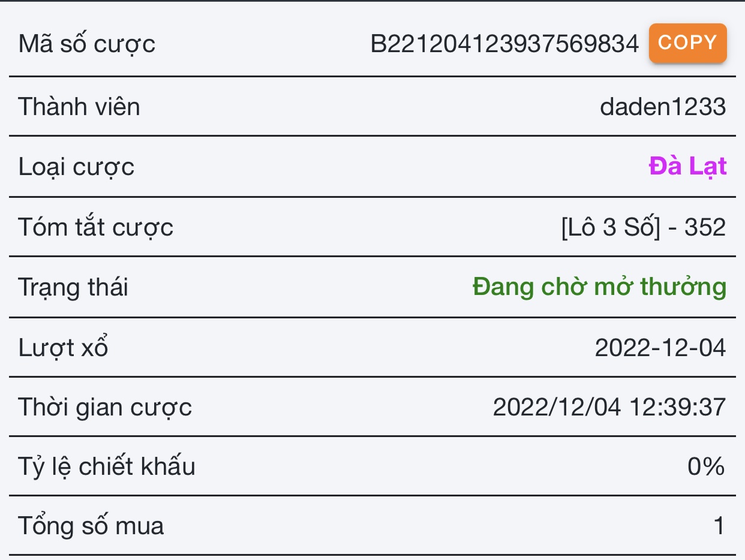The height and width of the screenshot is (560, 745).
Task: Select bet code B221204123937569834
Action: pyautogui.click(x=504, y=44)
